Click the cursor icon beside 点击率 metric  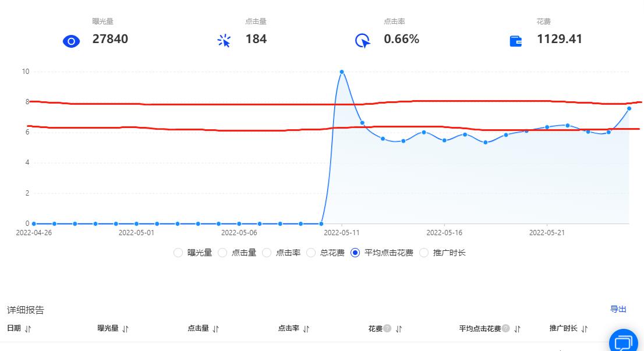click(x=362, y=41)
